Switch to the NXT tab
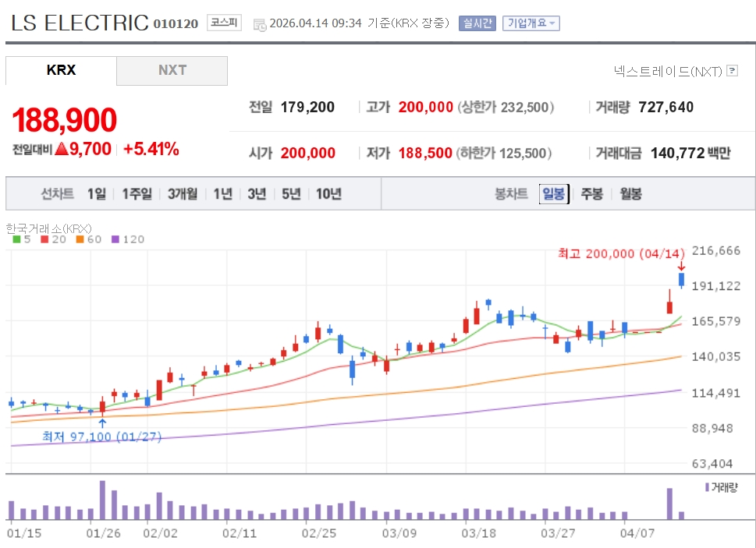 172,70
